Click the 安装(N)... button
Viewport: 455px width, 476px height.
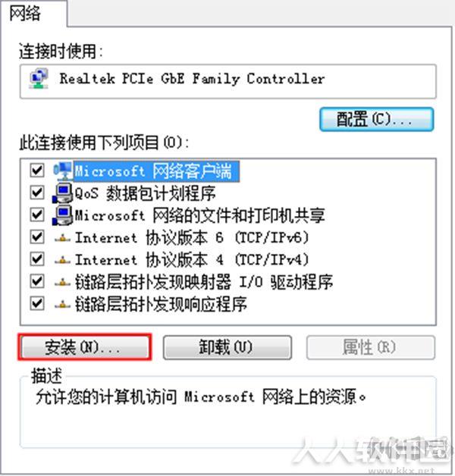tap(84, 347)
